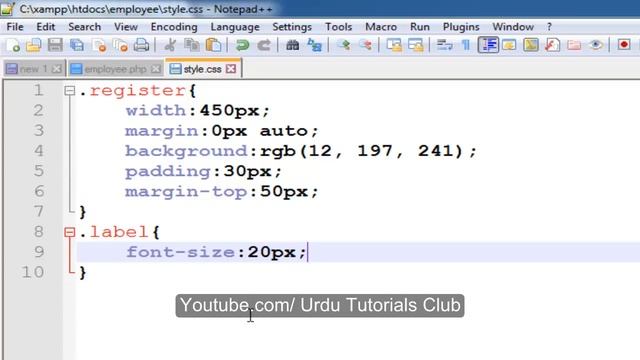This screenshot has width=640, height=360.
Task: Save the file with the floppy icon
Action: click(x=55, y=45)
